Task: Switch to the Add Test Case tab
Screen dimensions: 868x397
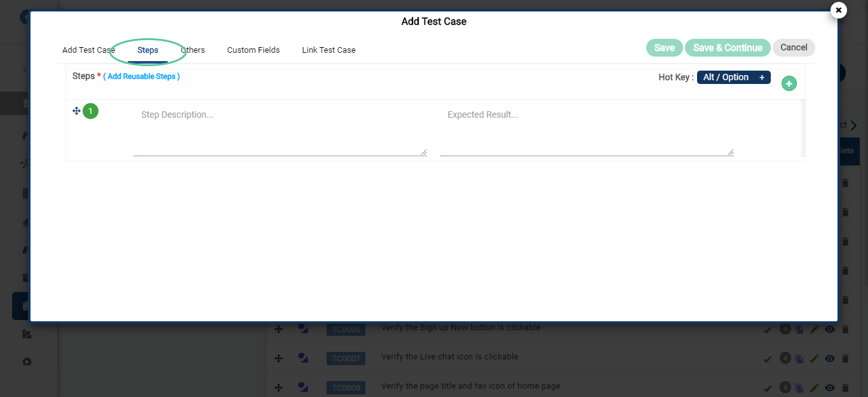Action: 88,50
